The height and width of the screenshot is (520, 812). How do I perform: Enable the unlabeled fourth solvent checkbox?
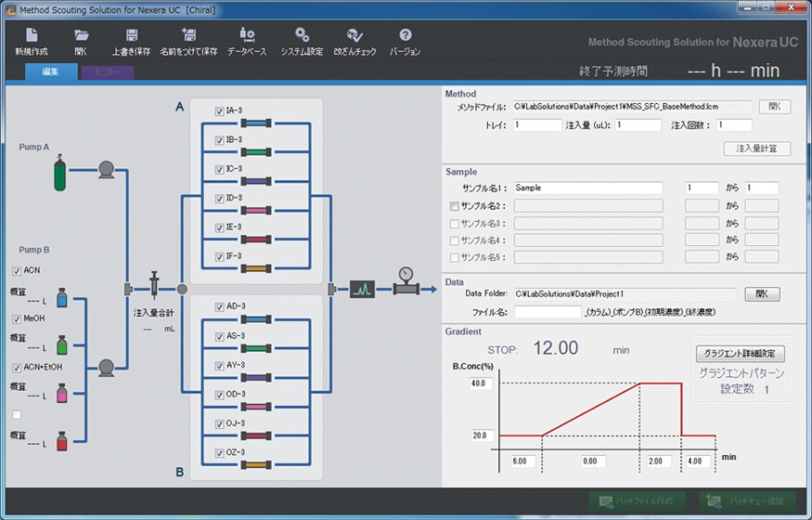coord(17,415)
